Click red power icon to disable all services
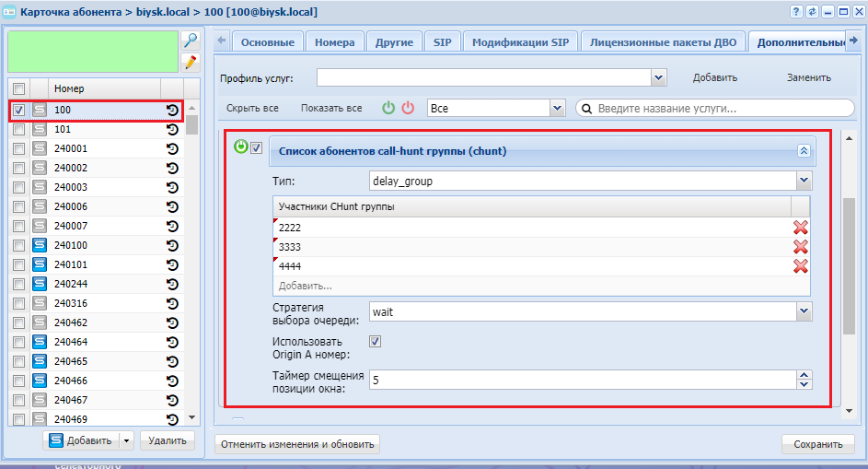The image size is (868, 469). 408,108
